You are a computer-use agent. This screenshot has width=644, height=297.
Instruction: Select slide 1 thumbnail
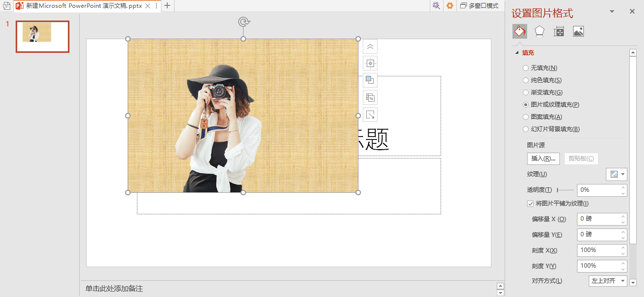click(43, 37)
